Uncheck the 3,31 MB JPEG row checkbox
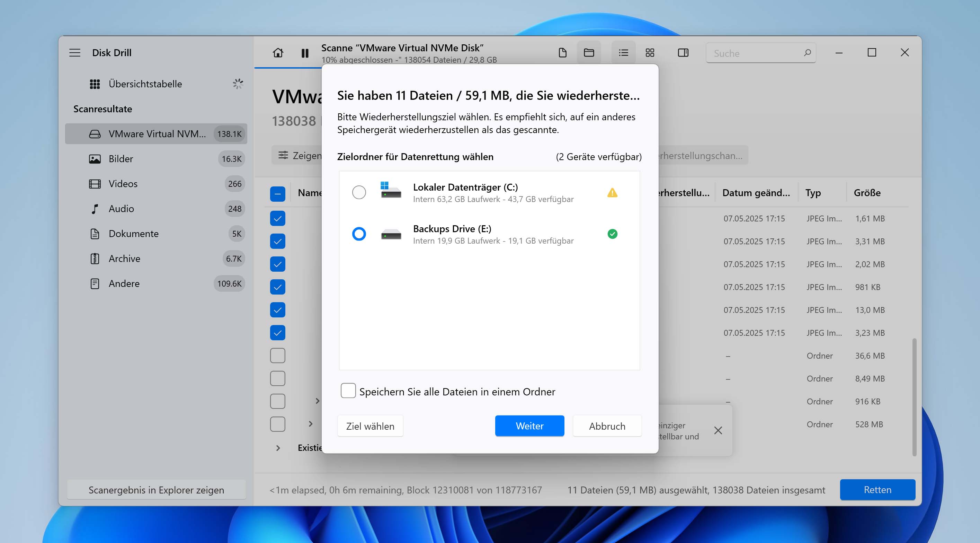 278,241
